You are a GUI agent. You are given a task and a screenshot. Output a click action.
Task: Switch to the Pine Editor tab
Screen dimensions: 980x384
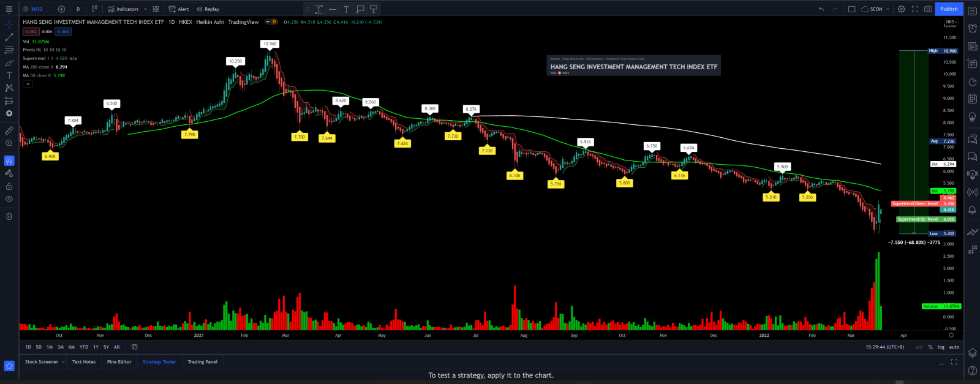pos(119,362)
